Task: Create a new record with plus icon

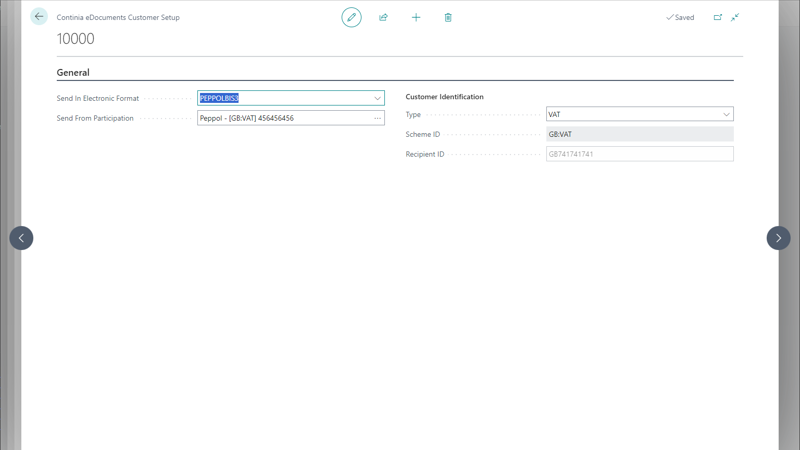Action: tap(416, 17)
